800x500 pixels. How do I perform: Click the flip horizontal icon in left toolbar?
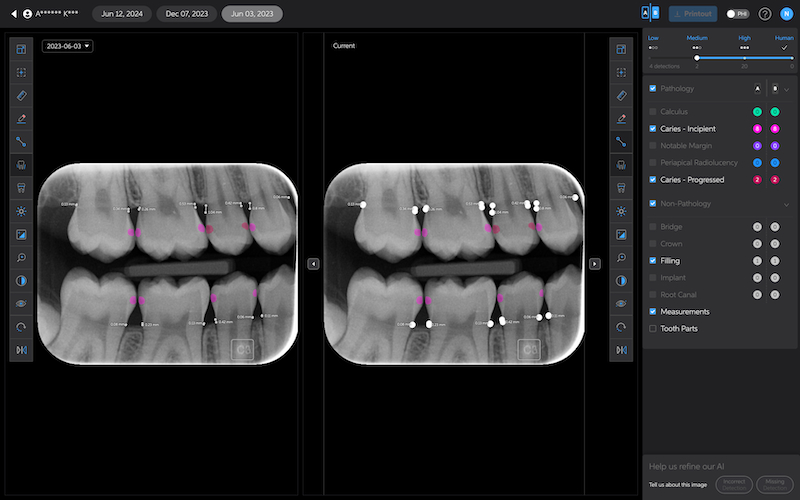click(21, 349)
